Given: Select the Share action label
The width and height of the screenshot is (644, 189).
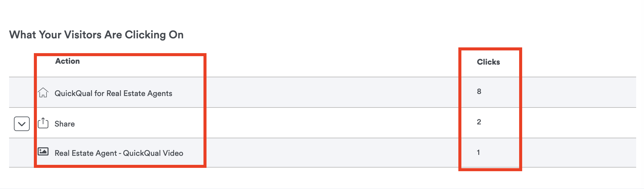Looking at the screenshot, I should [65, 124].
